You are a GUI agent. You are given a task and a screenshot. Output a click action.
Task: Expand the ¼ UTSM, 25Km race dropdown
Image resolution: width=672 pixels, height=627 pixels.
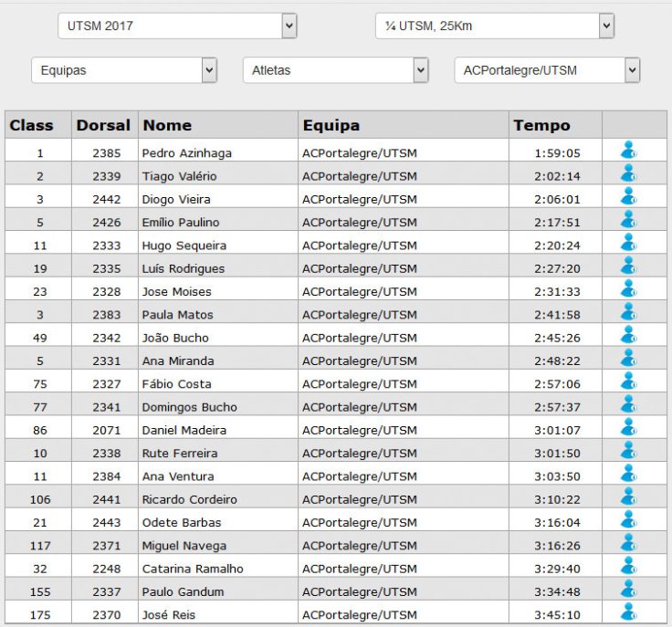[x=494, y=26]
